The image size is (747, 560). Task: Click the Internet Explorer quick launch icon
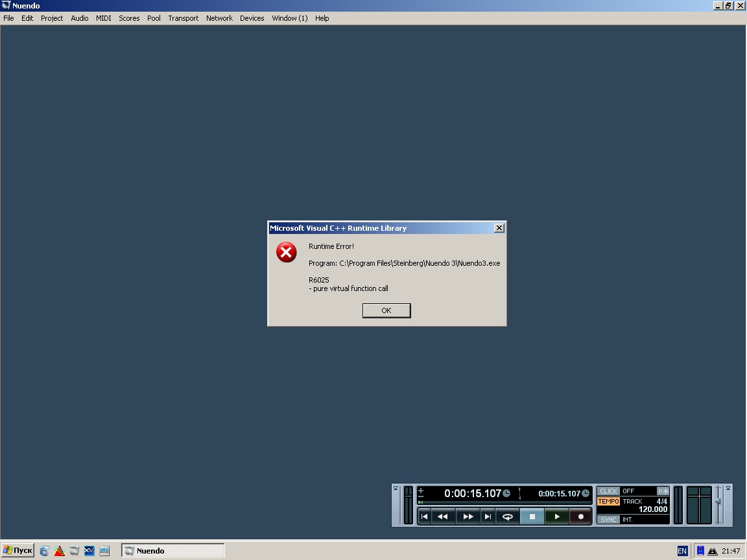(44, 551)
